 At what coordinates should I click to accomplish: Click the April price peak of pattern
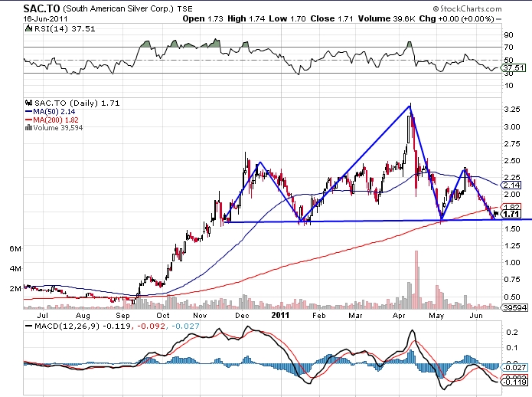411,103
